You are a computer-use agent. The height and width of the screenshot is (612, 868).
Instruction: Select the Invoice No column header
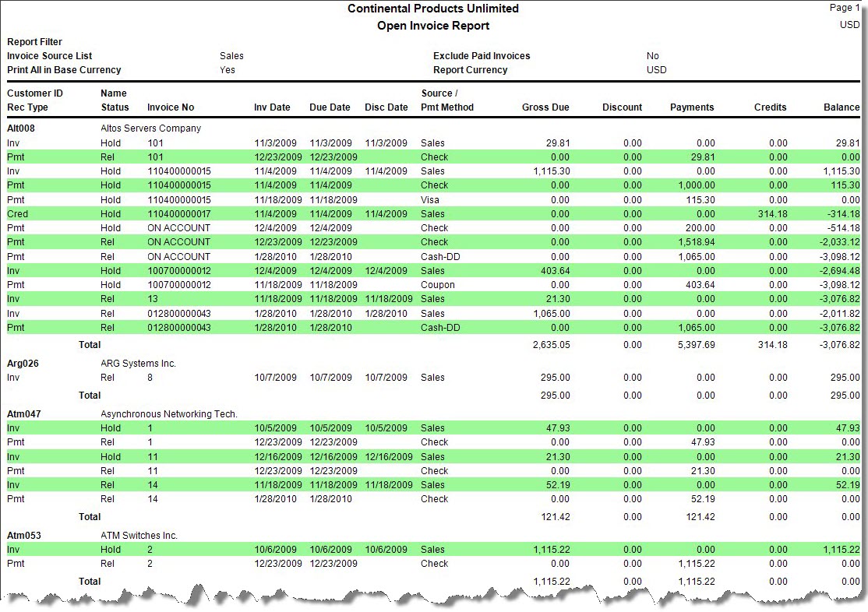coord(171,107)
